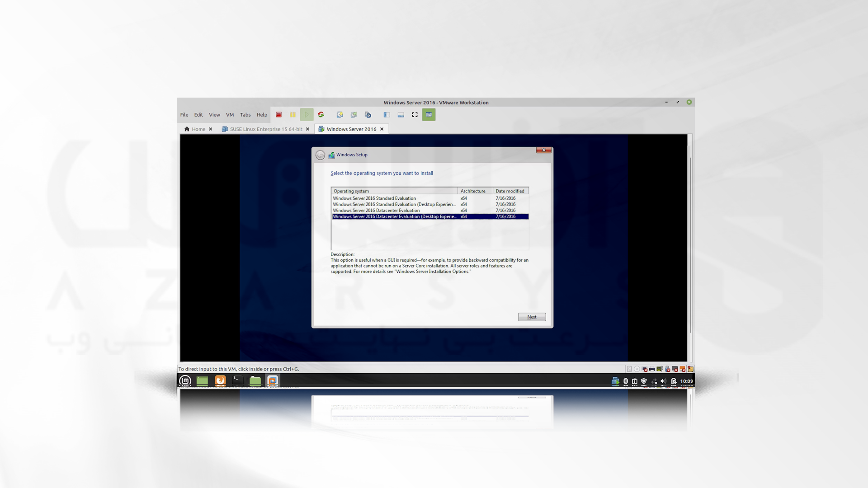
Task: Click the Take Snapshot toolbar icon
Action: pos(340,115)
